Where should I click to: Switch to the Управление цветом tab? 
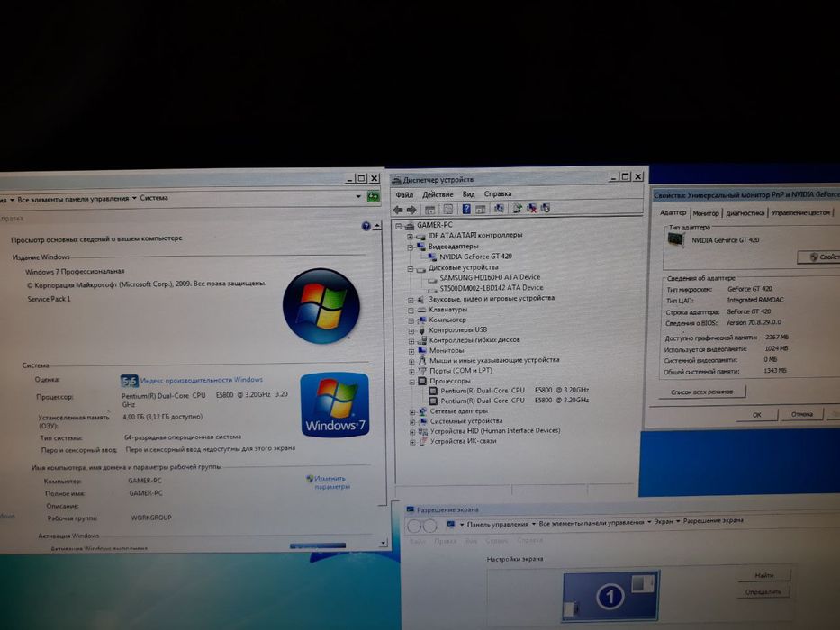pyautogui.click(x=800, y=212)
